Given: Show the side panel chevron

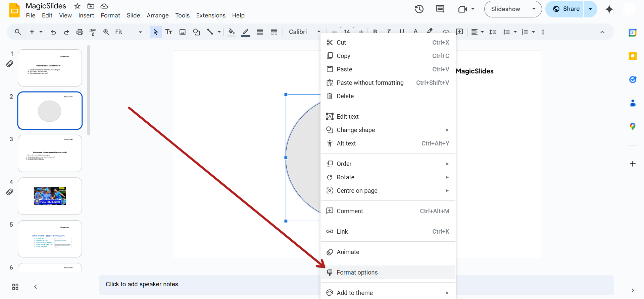Looking at the screenshot, I should (633, 290).
